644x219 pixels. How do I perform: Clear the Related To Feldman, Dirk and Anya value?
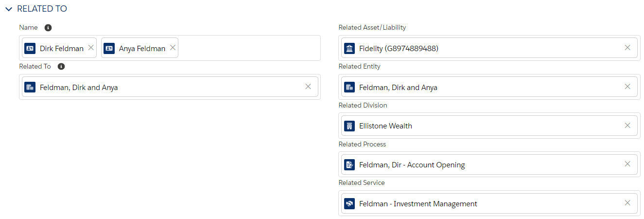point(308,87)
